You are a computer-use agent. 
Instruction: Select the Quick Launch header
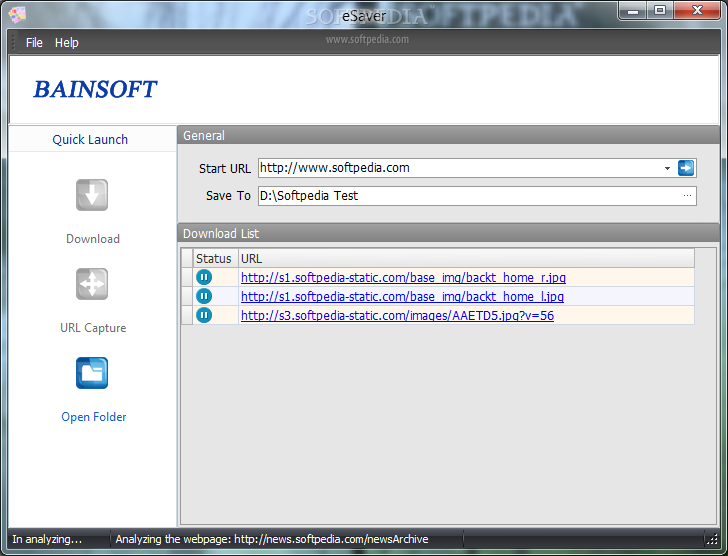tap(92, 139)
